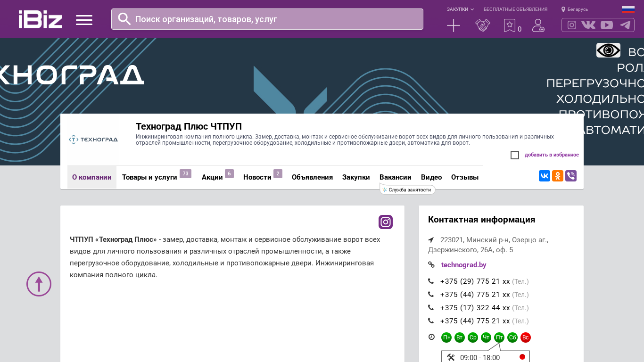Click 'Контактная информация' heading

[481, 220]
